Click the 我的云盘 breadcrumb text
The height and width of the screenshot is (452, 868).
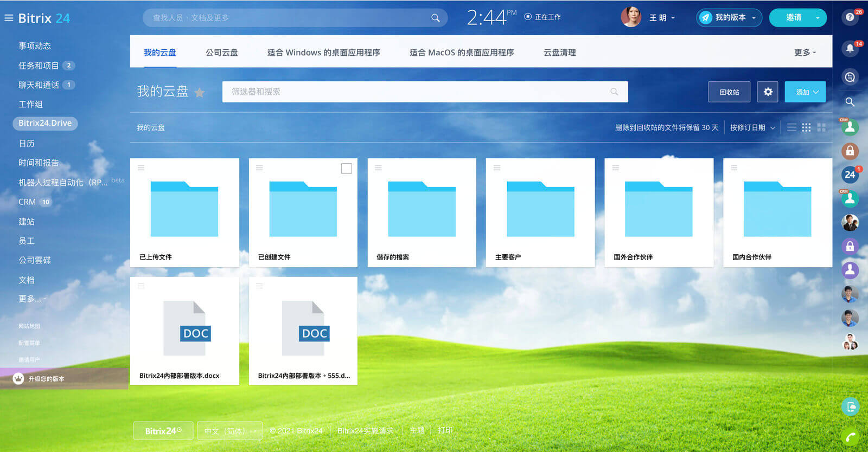click(x=151, y=128)
